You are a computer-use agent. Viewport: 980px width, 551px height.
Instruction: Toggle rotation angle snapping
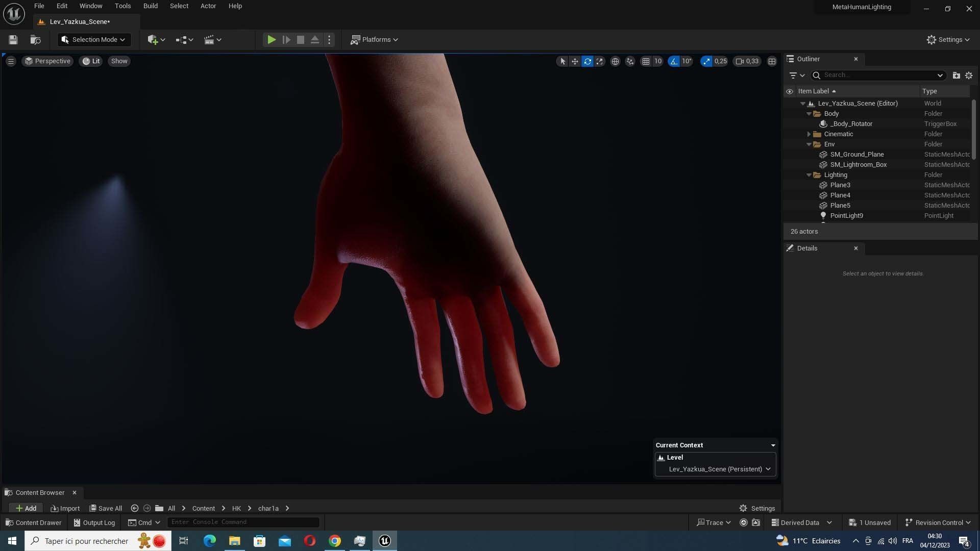674,61
